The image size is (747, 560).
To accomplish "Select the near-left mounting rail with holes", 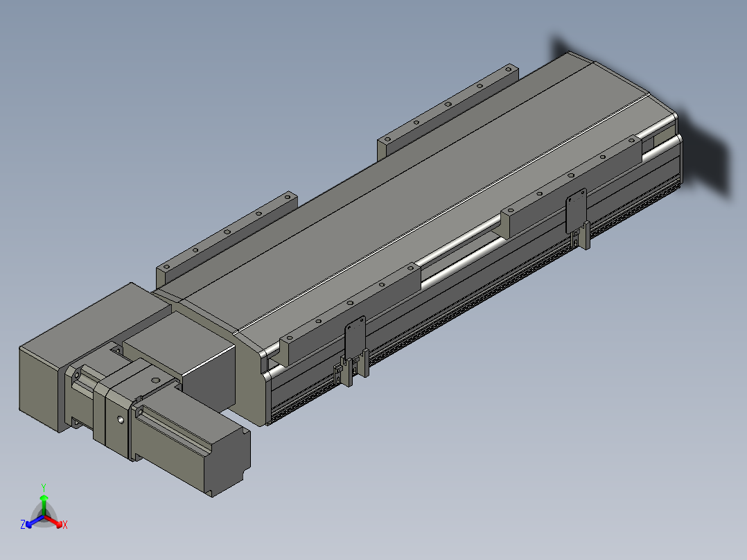I will pos(227,238).
